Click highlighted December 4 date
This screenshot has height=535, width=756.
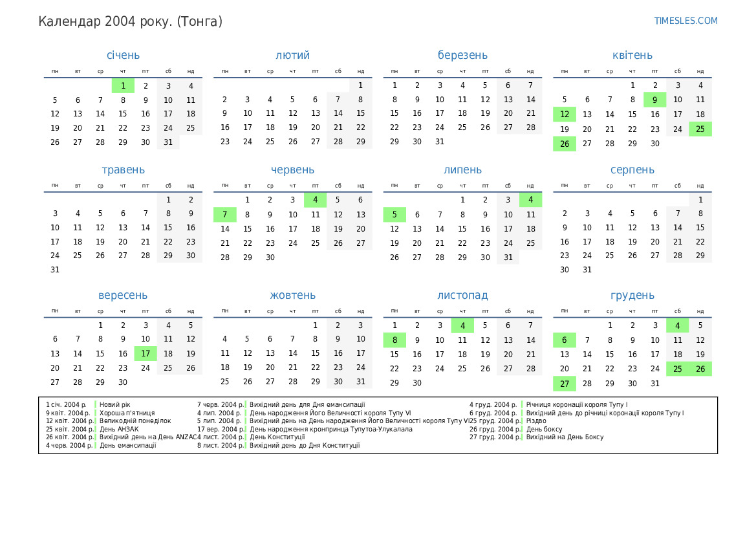[677, 325]
